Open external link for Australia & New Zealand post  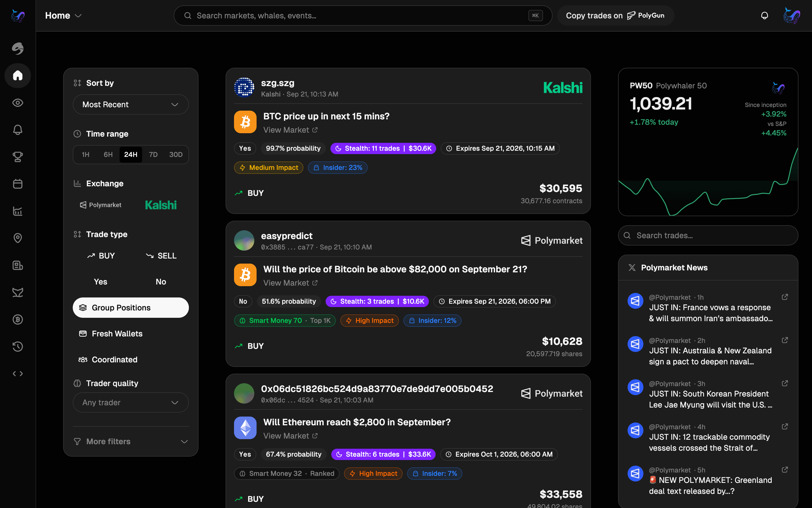point(785,340)
